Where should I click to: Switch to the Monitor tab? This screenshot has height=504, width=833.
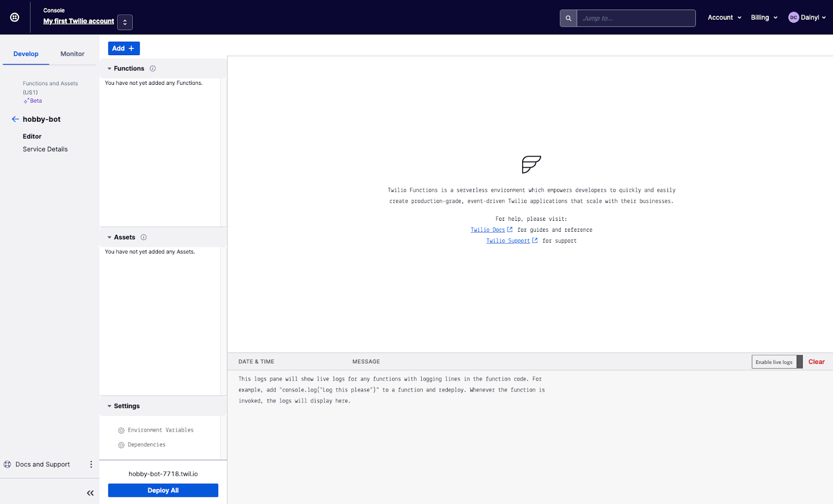[x=72, y=54]
